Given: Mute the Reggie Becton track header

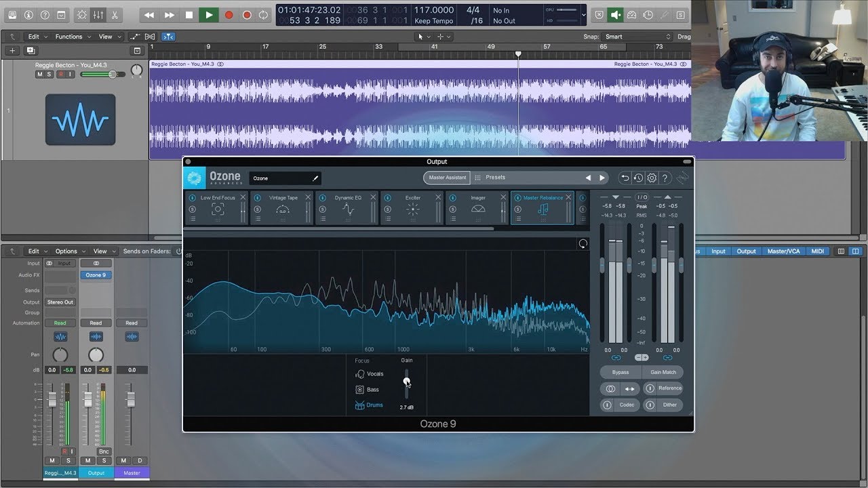Looking at the screenshot, I should 39,74.
